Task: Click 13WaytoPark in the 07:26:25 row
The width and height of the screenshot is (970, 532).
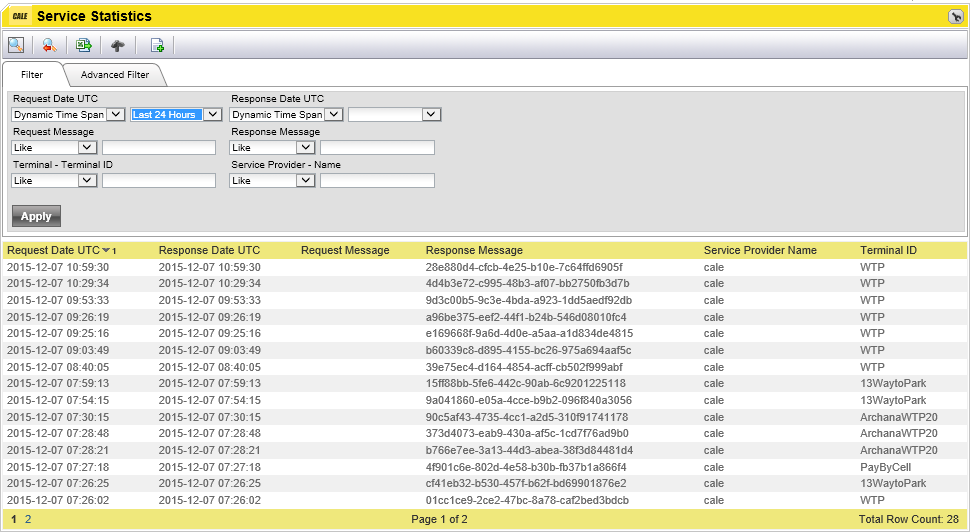Action: (893, 483)
